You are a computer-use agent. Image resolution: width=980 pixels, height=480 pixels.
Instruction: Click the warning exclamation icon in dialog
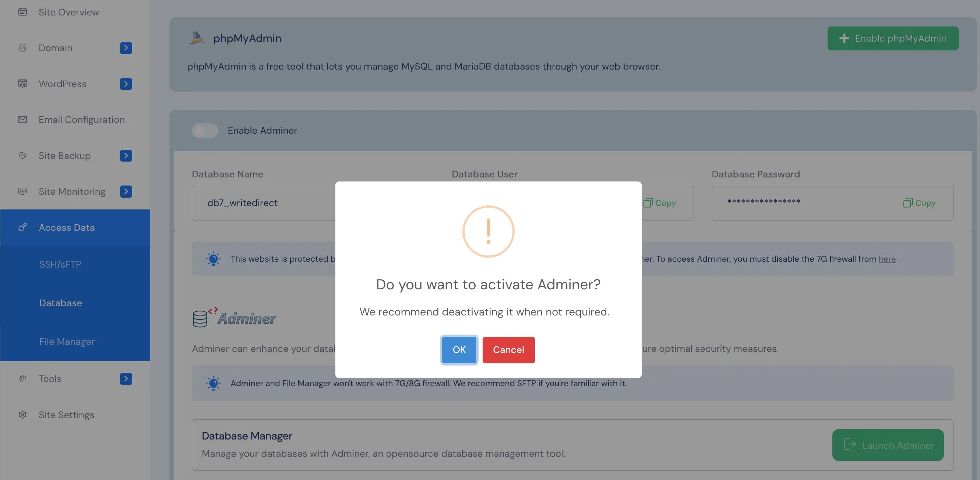click(x=488, y=231)
